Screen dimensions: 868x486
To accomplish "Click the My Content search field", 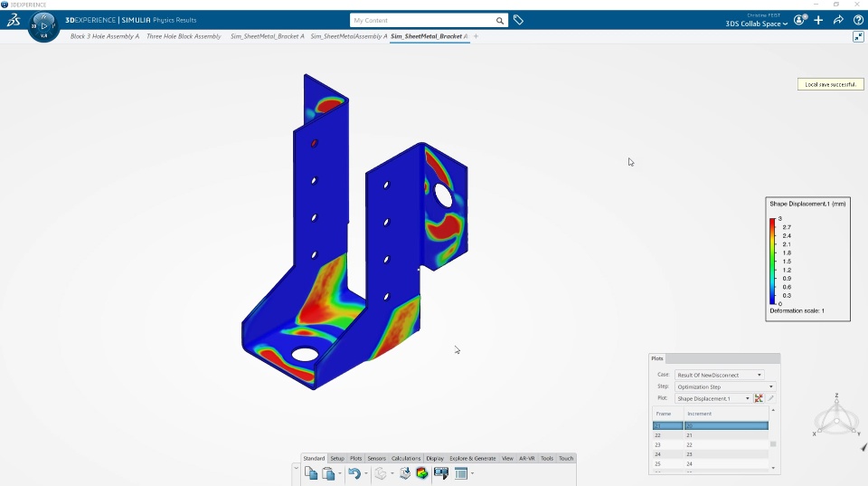I will coord(422,21).
